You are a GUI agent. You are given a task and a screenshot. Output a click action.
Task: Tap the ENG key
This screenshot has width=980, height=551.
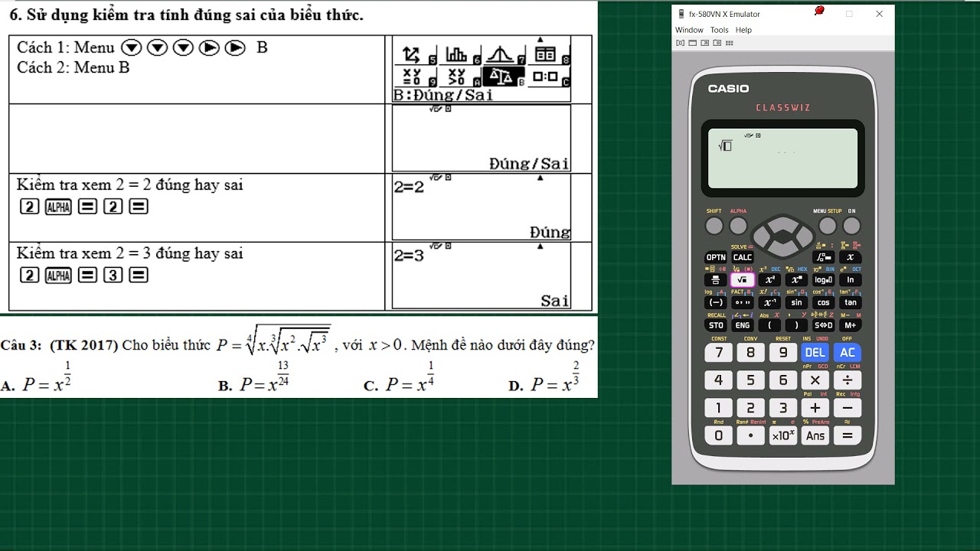[x=743, y=325]
